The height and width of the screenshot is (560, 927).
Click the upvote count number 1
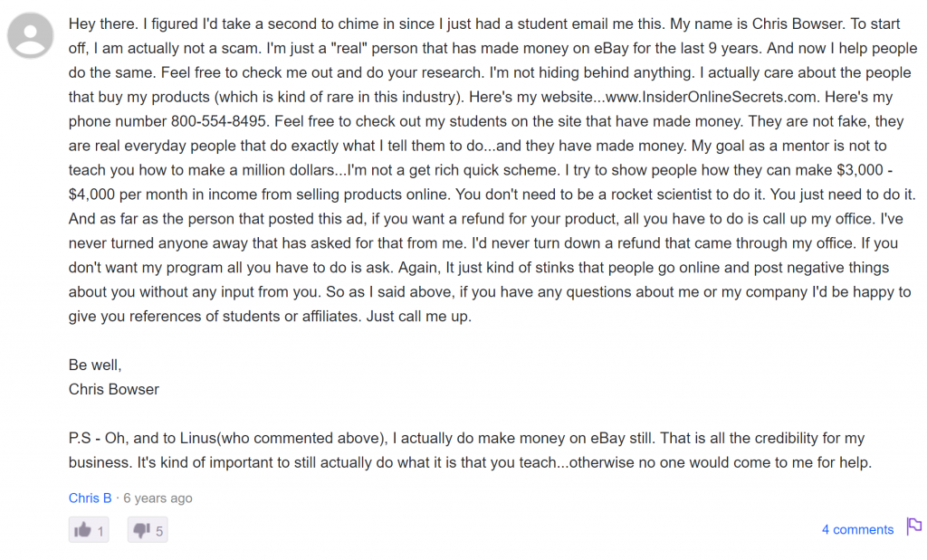tap(100, 532)
